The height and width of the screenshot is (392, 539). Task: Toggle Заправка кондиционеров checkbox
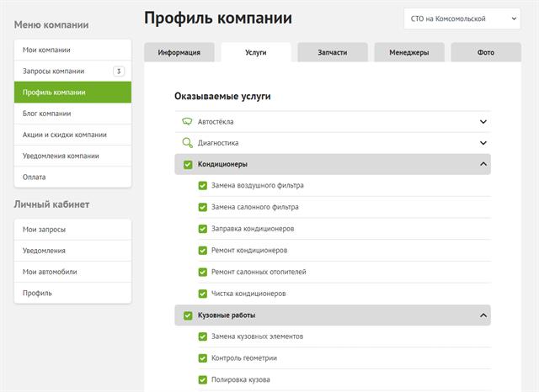pyautogui.click(x=203, y=229)
